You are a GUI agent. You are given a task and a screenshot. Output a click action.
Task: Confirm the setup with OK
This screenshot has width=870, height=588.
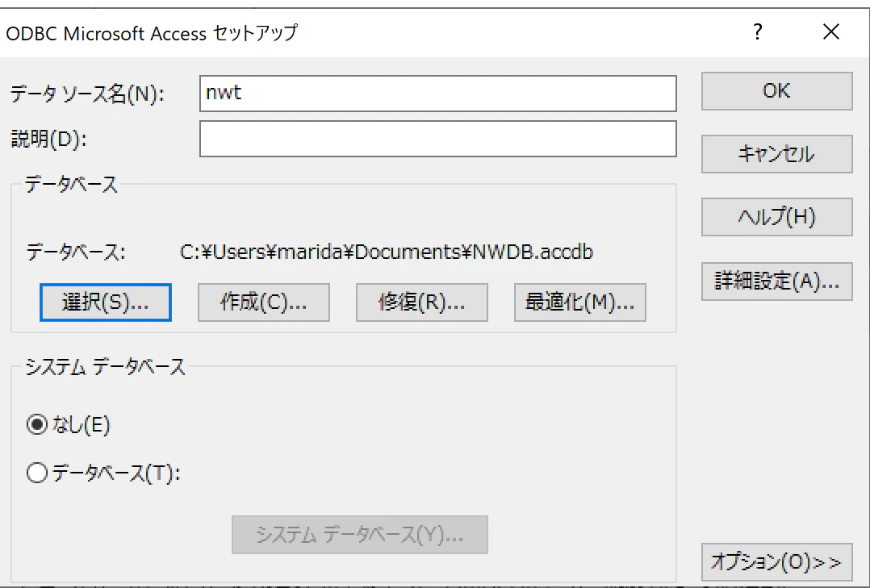776,91
